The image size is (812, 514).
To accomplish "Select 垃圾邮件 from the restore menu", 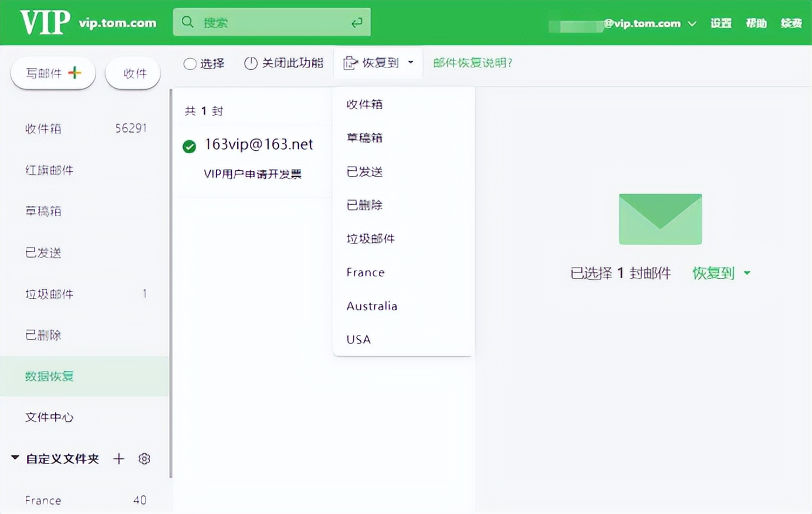I will pos(370,238).
